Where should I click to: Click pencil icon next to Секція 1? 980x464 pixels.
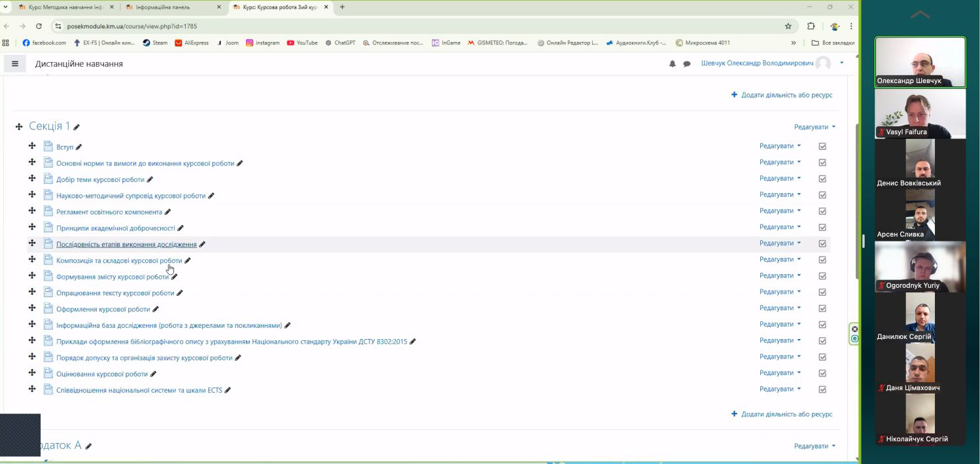[77, 127]
